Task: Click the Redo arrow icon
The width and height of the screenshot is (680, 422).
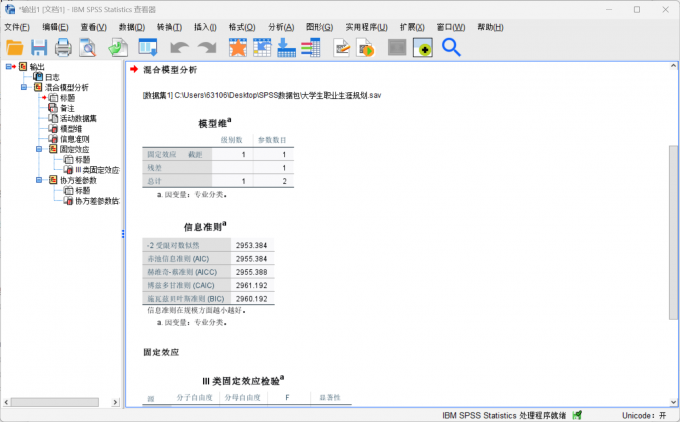Action: coord(207,47)
